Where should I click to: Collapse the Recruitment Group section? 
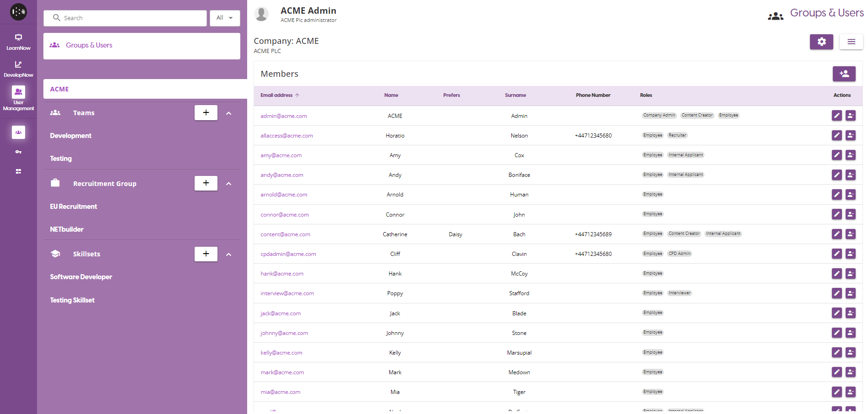click(x=229, y=184)
